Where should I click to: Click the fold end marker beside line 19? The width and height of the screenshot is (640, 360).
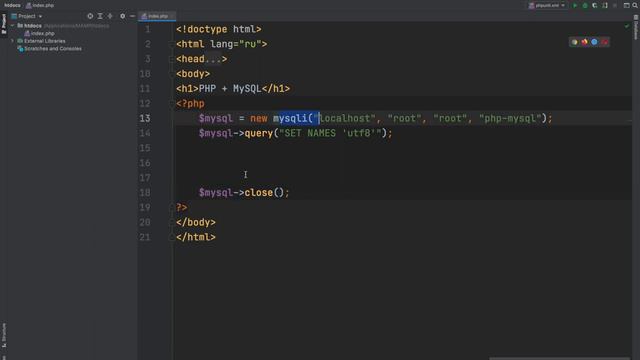pyautogui.click(x=171, y=207)
